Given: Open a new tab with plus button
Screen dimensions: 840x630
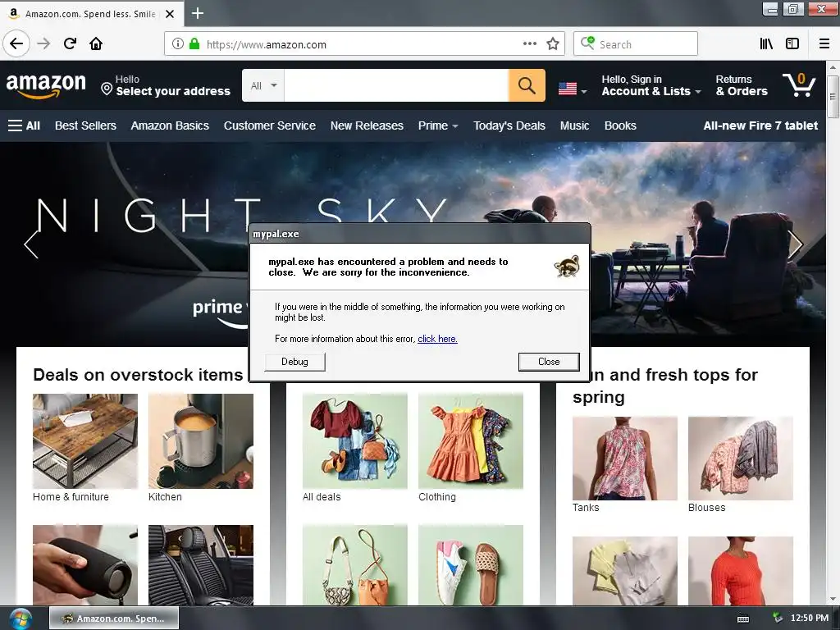Looking at the screenshot, I should 197,13.
